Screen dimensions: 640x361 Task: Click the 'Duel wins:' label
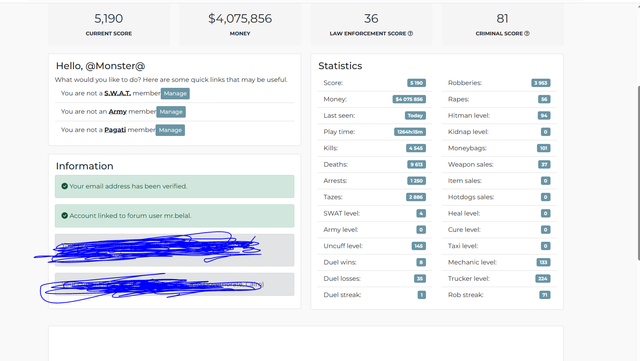340,262
